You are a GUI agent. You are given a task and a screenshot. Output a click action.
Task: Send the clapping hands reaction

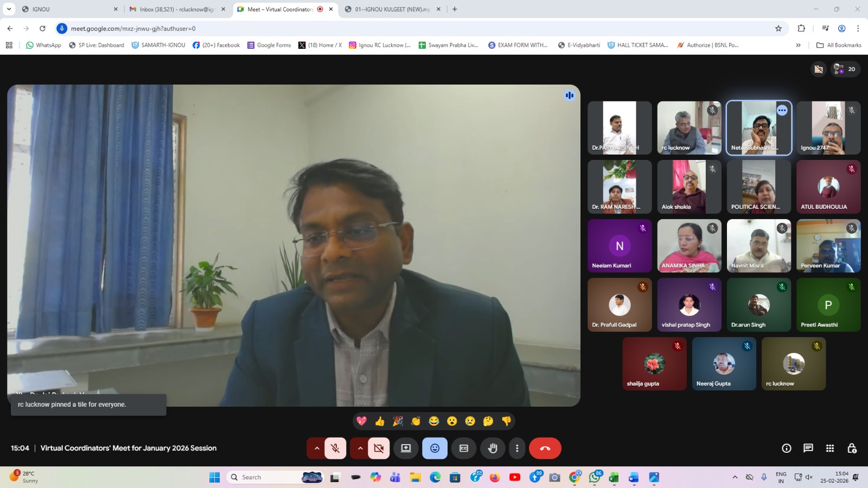(x=416, y=421)
